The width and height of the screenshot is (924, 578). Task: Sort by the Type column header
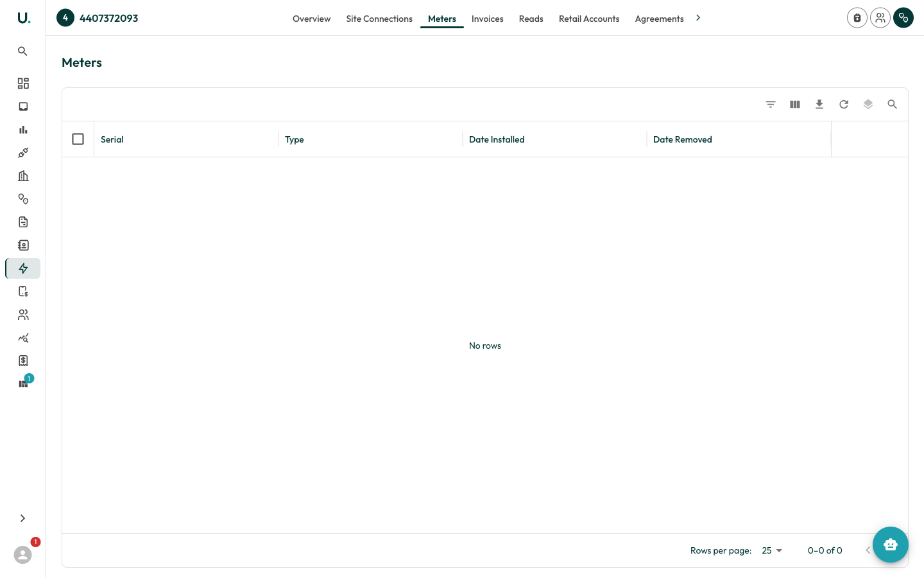(x=295, y=139)
